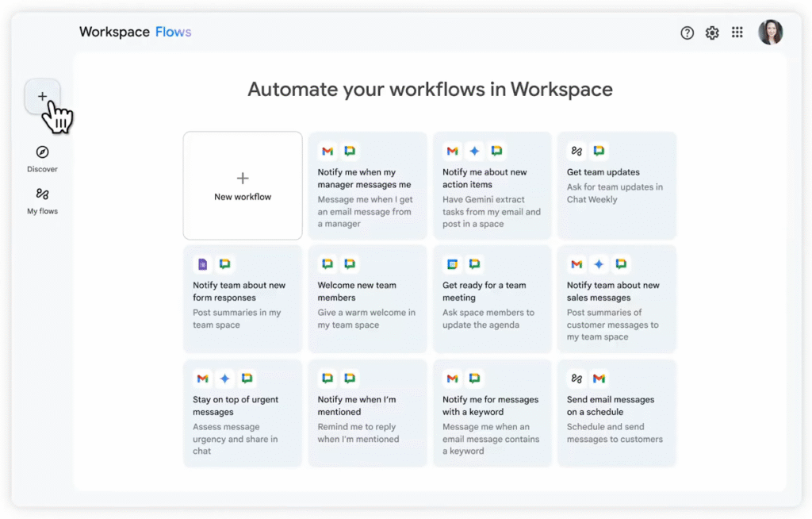Click the Flows squiggle icon on "Get team updates" card
Image resolution: width=812 pixels, height=519 pixels.
(x=576, y=151)
